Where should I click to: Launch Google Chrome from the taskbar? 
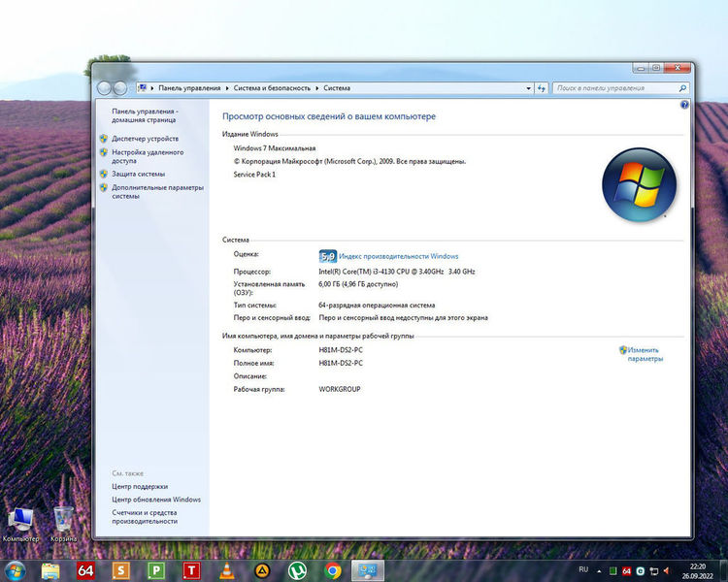(333, 570)
